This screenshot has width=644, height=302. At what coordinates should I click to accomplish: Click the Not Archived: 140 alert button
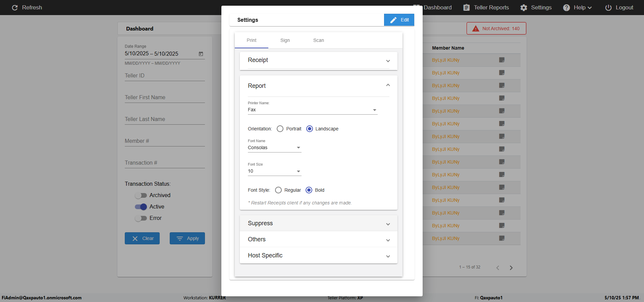point(496,28)
